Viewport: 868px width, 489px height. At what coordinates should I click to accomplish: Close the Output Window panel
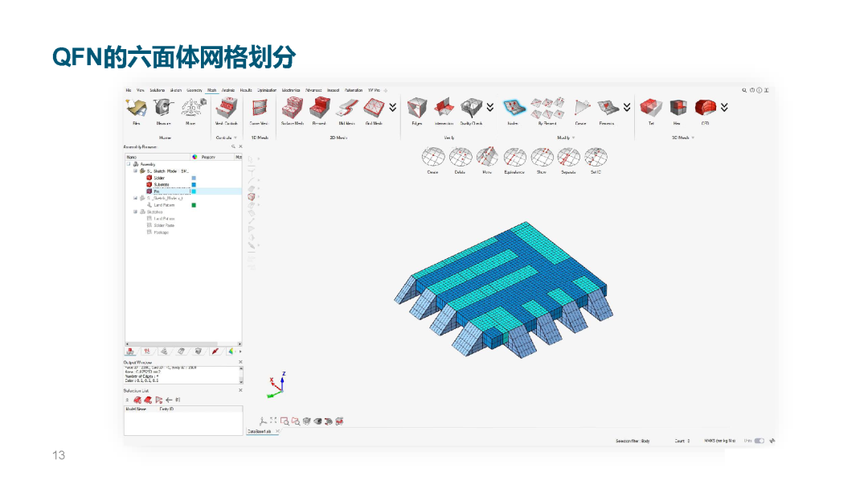point(240,362)
